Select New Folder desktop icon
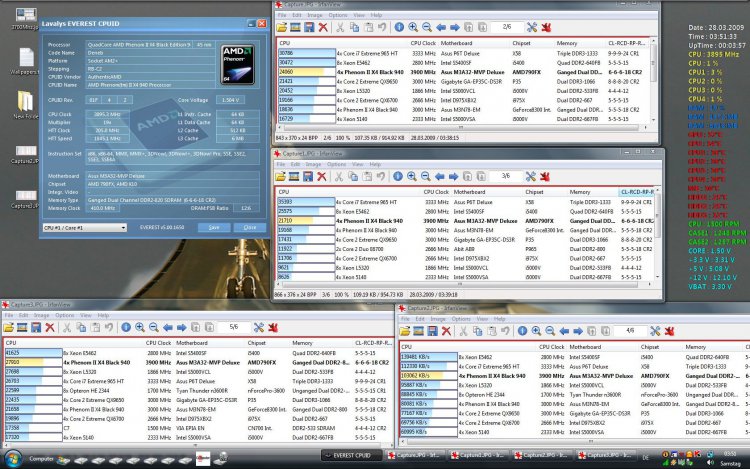 (25, 105)
